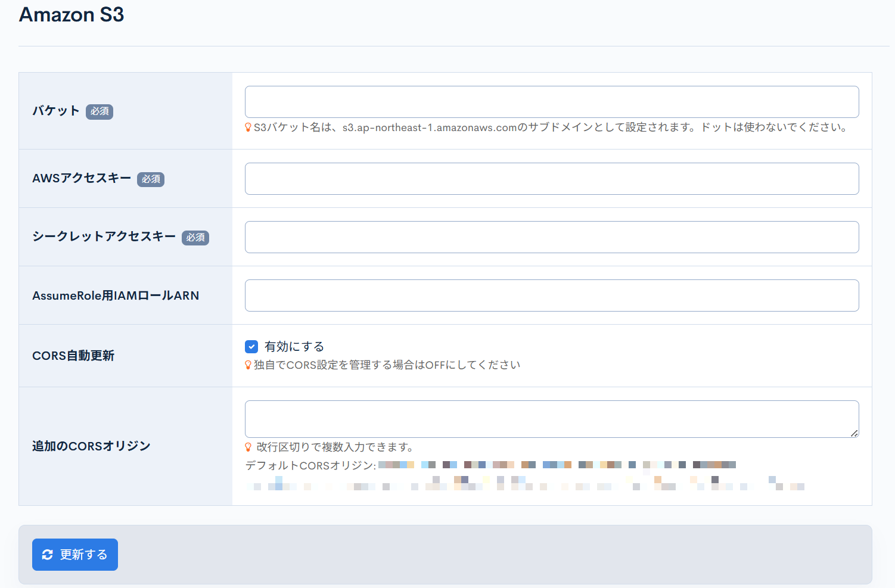Click the lightbulb hint icon next to S3 bucket note
This screenshot has height=588, width=895.
[x=248, y=126]
